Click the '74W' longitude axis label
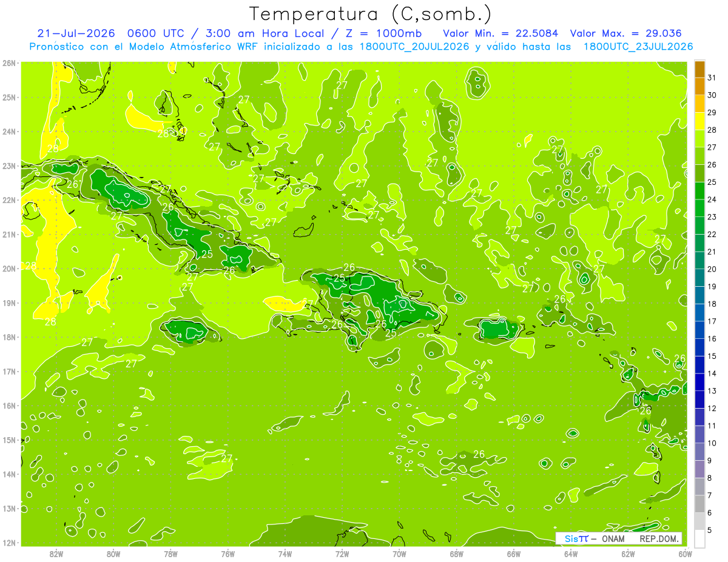 click(x=285, y=554)
